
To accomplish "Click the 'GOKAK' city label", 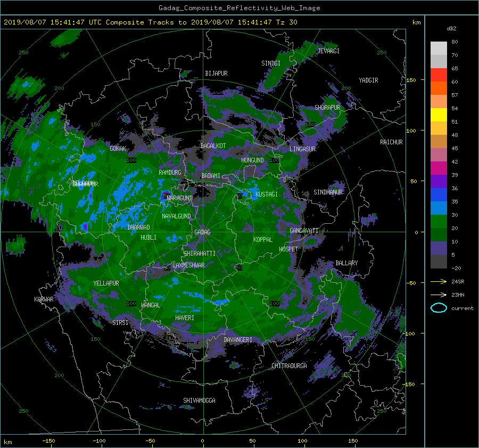I will (118, 149).
